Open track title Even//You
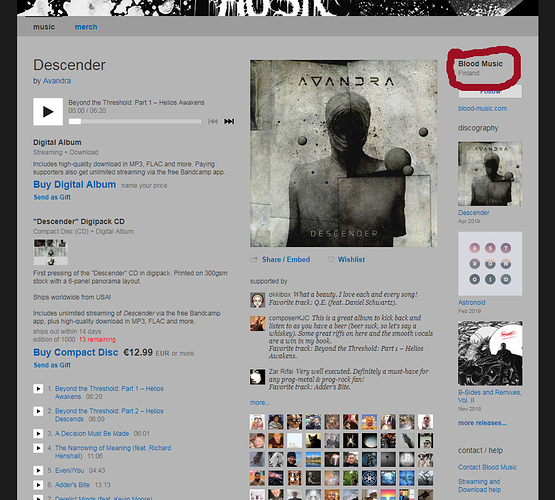This screenshot has height=500, width=555. 69,470
